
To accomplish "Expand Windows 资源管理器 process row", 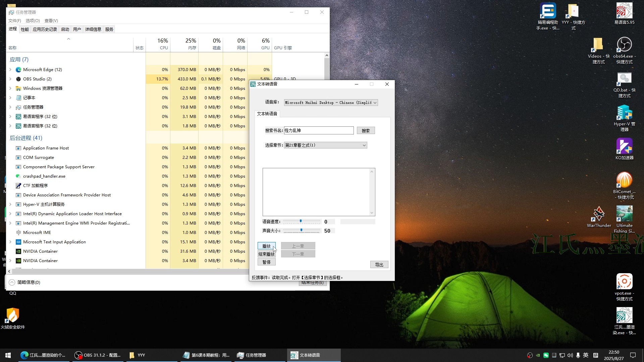I will [10, 88].
